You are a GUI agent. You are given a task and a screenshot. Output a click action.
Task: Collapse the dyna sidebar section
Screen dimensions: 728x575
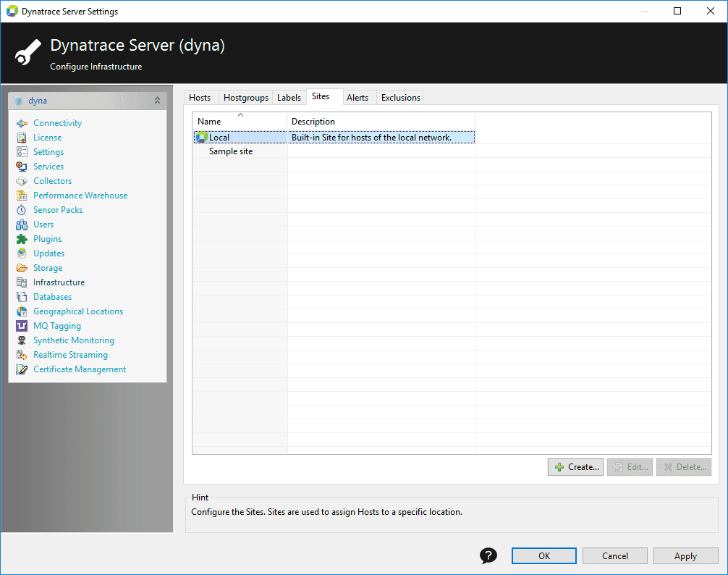click(x=157, y=101)
